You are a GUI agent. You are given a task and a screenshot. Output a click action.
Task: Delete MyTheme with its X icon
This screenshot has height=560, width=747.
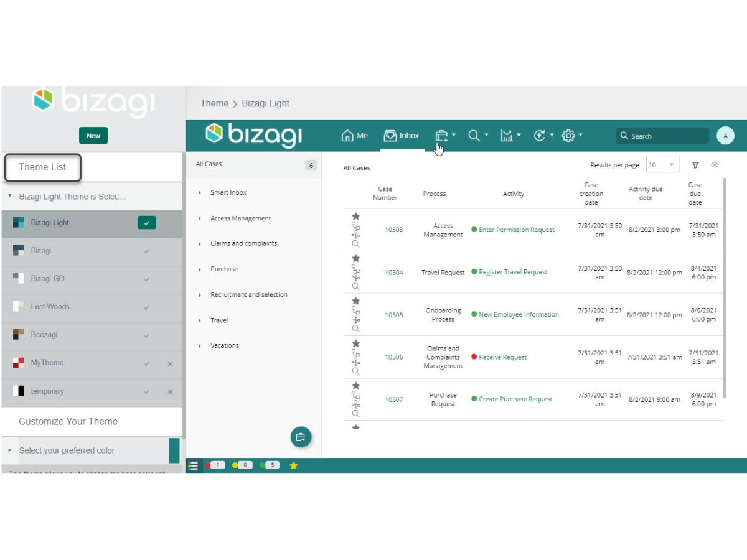click(170, 364)
